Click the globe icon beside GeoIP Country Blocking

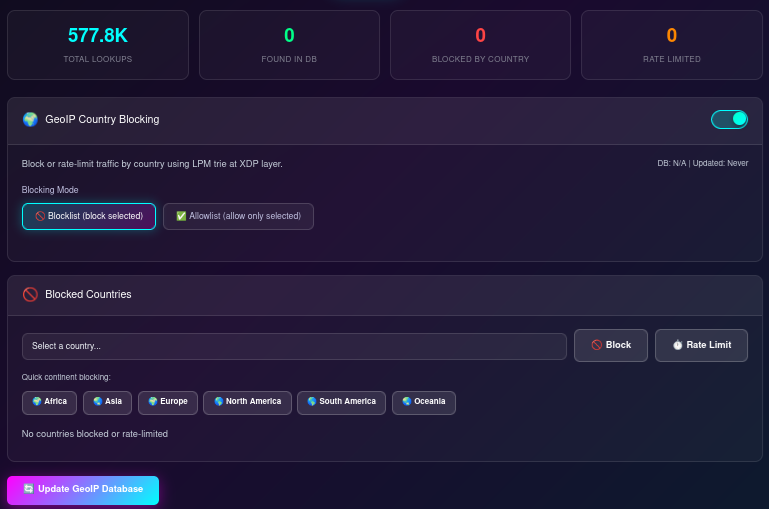coord(30,119)
